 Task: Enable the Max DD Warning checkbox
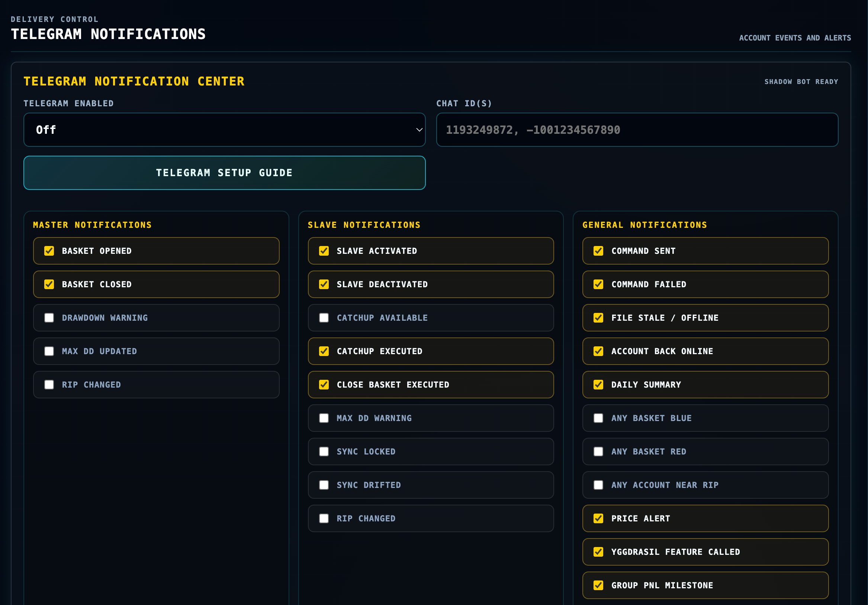point(324,418)
